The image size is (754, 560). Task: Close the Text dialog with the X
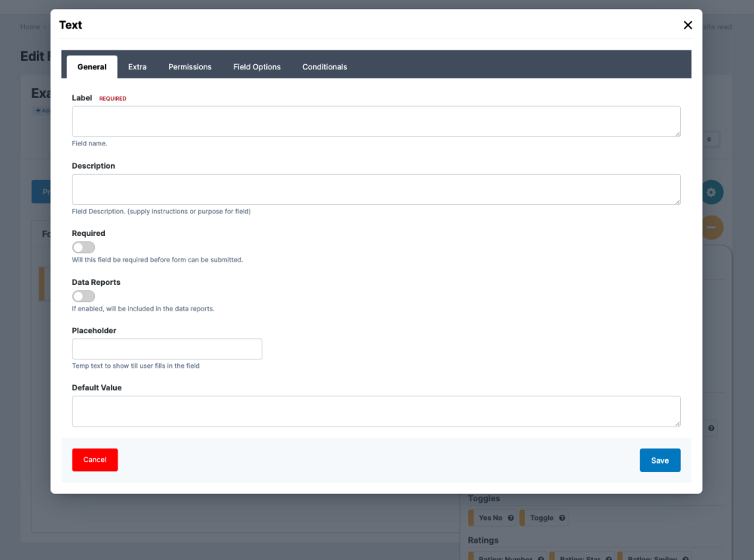pos(688,25)
